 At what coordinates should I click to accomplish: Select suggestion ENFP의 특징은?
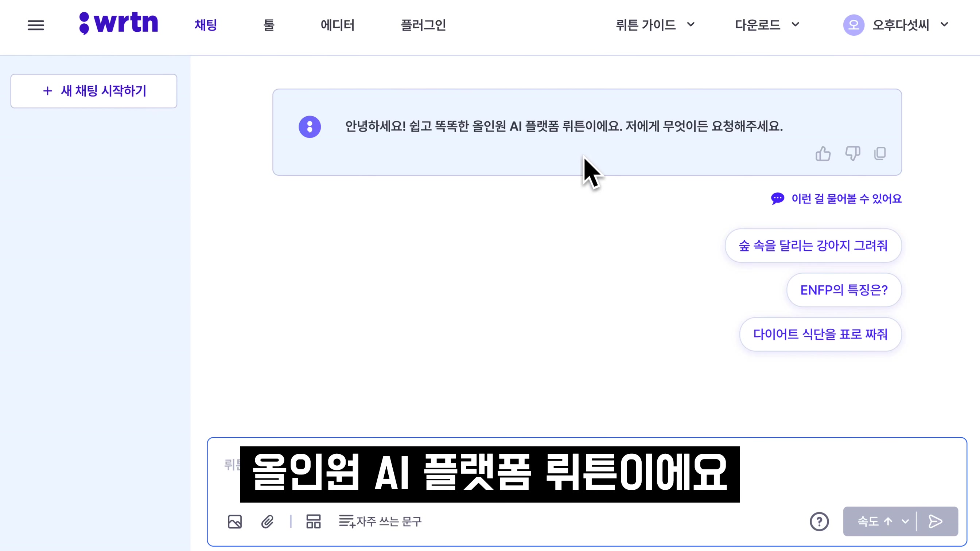(844, 290)
